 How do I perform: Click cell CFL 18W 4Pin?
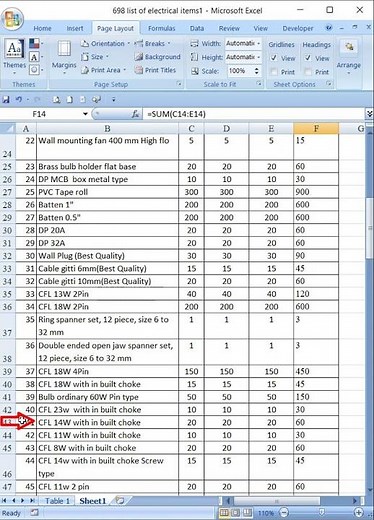(x=107, y=371)
